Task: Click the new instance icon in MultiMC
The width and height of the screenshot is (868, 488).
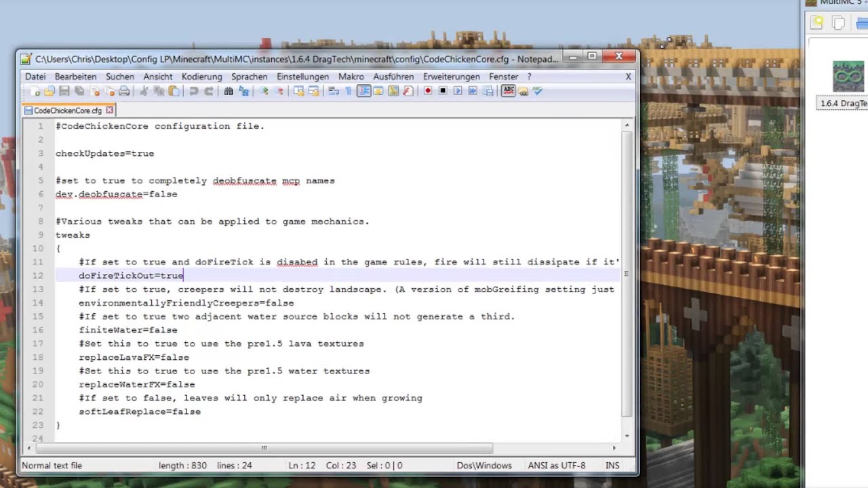Action: point(817,22)
